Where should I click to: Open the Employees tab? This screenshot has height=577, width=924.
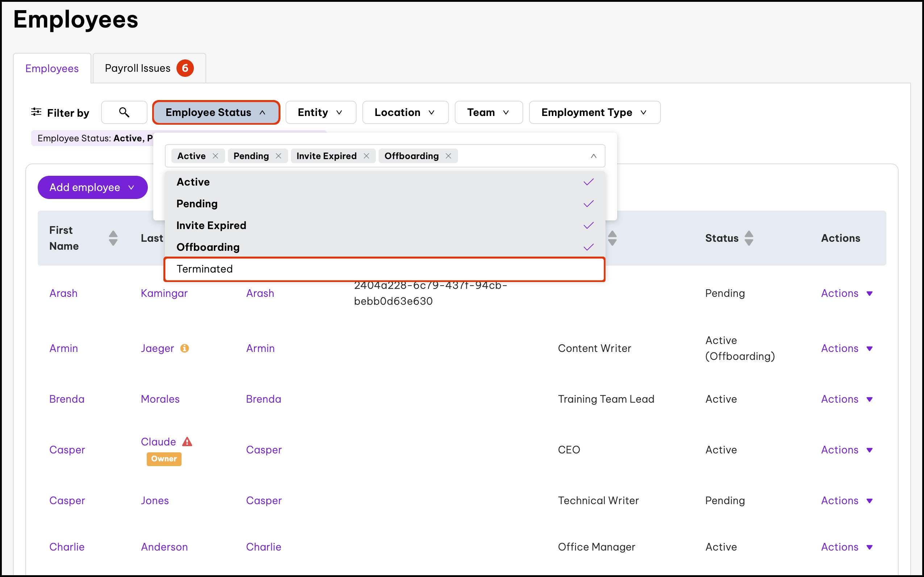(52, 69)
